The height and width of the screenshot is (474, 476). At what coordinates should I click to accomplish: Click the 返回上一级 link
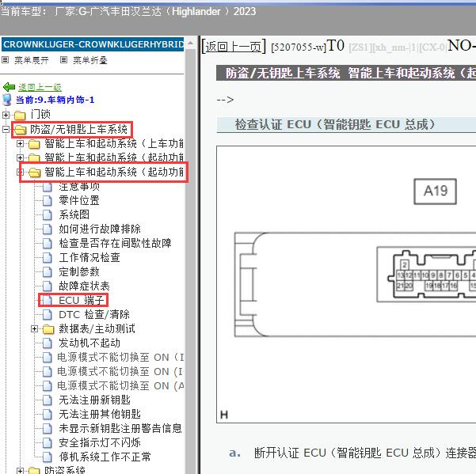click(40, 87)
